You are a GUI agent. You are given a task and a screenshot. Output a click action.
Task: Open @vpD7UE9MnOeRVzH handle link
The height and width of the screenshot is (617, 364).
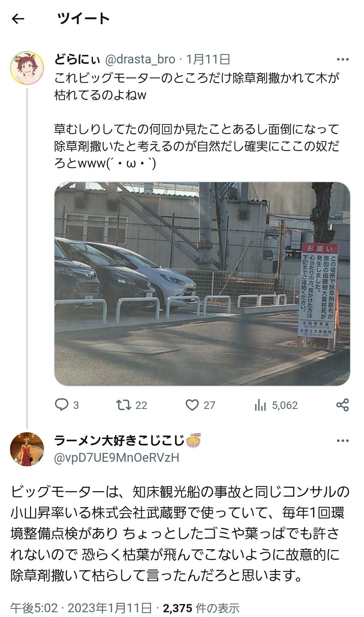tap(117, 457)
